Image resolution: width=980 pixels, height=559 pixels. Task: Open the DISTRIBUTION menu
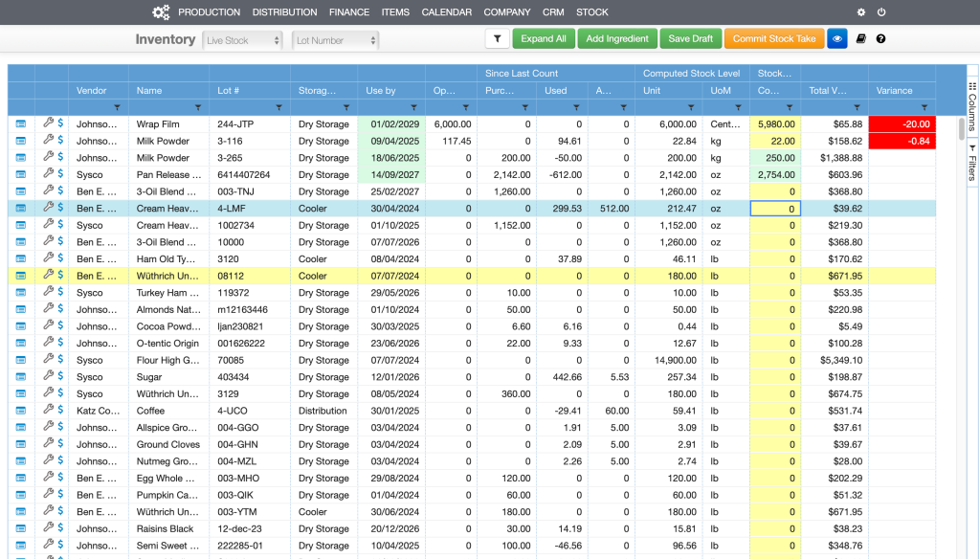pyautogui.click(x=284, y=11)
